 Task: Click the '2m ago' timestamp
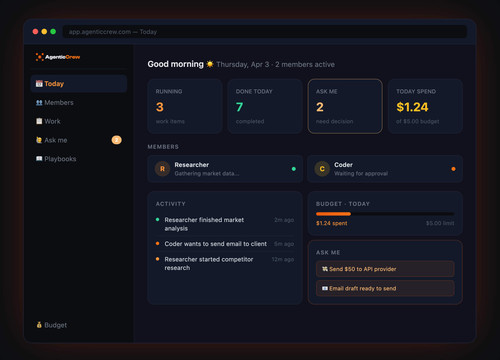(x=284, y=220)
